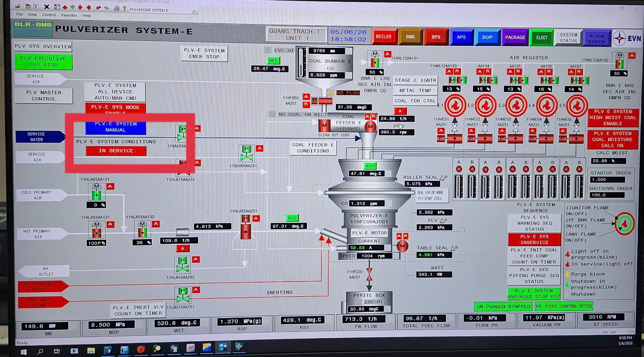The height and width of the screenshot is (357, 644).
Task: Select the 11HLA55AA132 damper icon
Action: [142, 230]
